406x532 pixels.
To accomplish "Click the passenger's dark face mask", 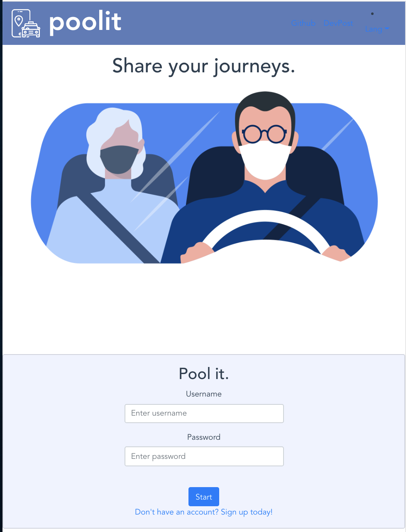I will (x=119, y=160).
